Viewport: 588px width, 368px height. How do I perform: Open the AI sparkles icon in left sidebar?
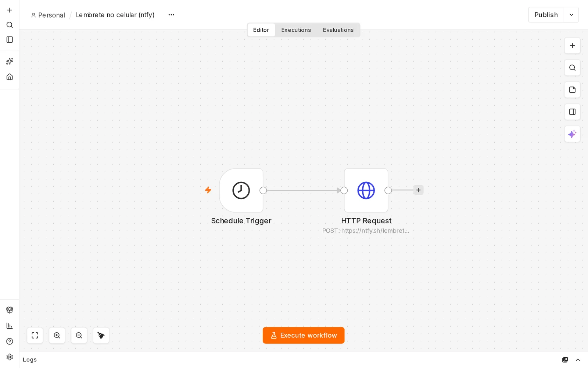pos(10,61)
